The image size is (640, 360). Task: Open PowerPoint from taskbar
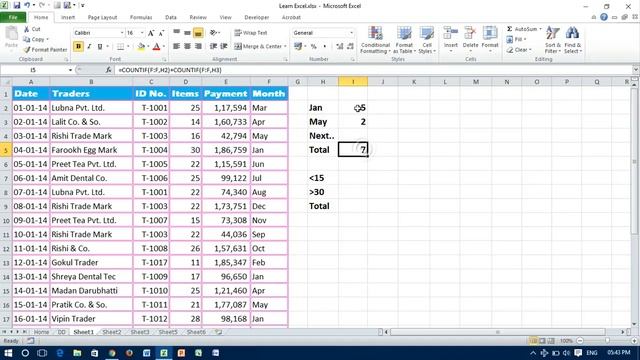pyautogui.click(x=181, y=353)
